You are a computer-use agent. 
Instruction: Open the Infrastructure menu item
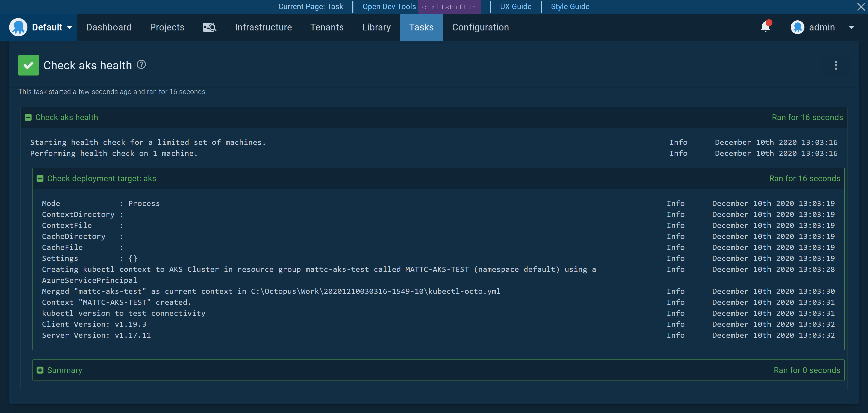click(263, 27)
